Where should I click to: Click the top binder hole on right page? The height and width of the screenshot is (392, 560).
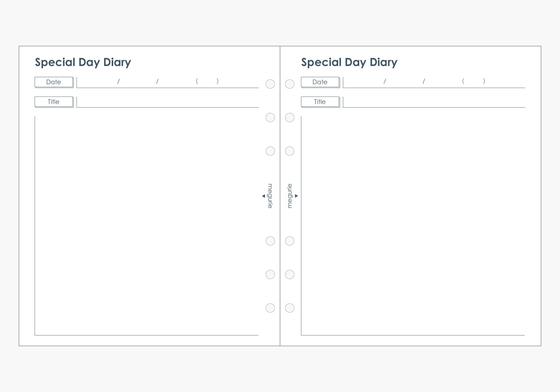click(290, 84)
